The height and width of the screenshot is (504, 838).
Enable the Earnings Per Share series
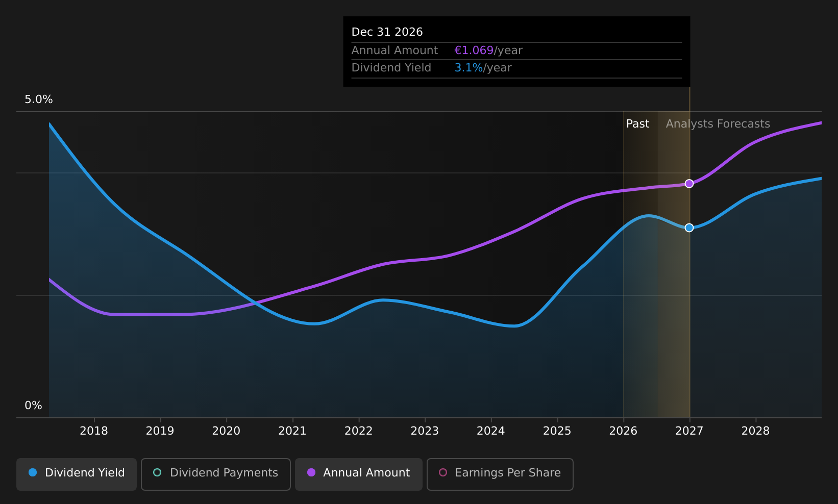click(500, 474)
